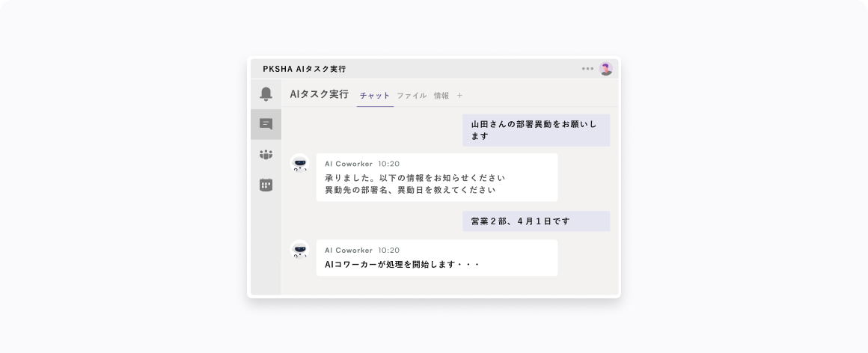Click the robot avatar beside the processing message

point(299,250)
